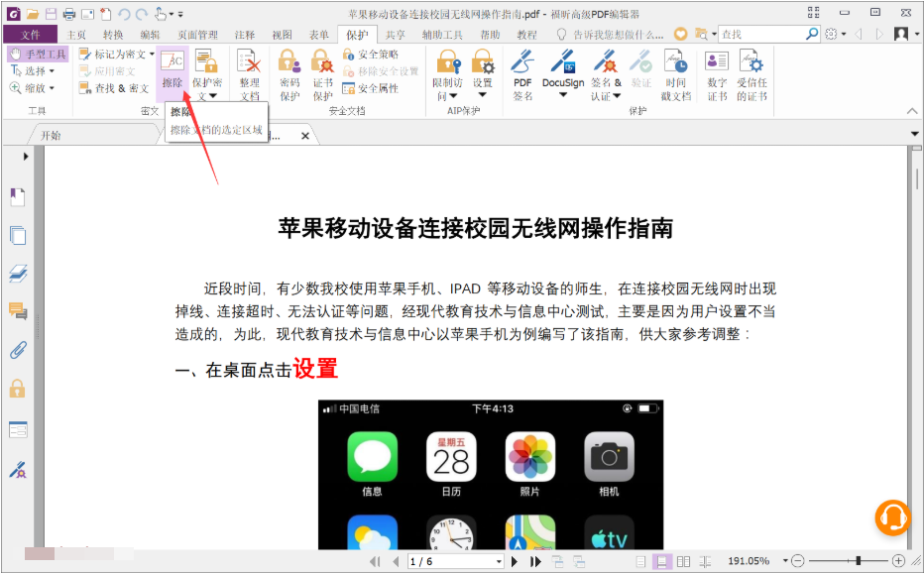Open the layers panel icon
924x574 pixels.
pos(18,274)
